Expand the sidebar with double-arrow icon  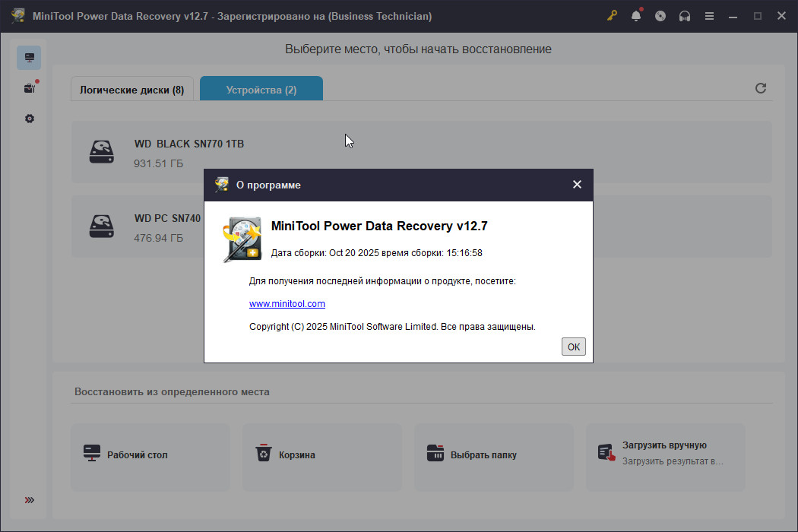(29, 500)
